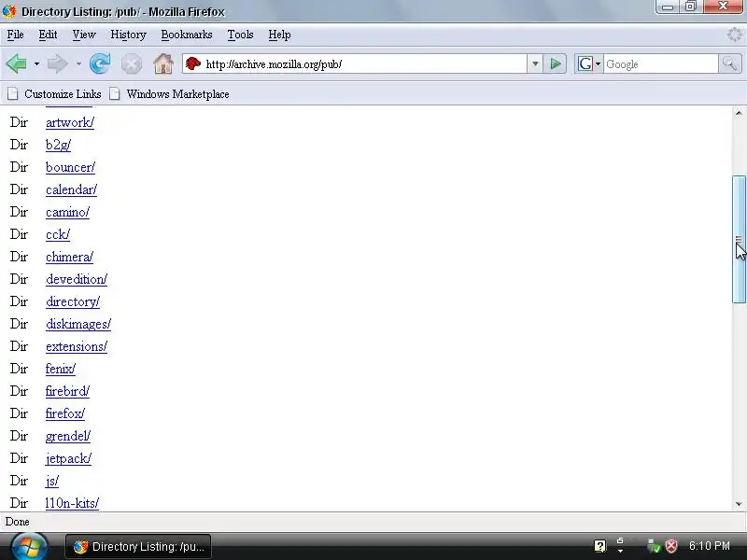Open the jetpack/ directory link

pos(68,458)
